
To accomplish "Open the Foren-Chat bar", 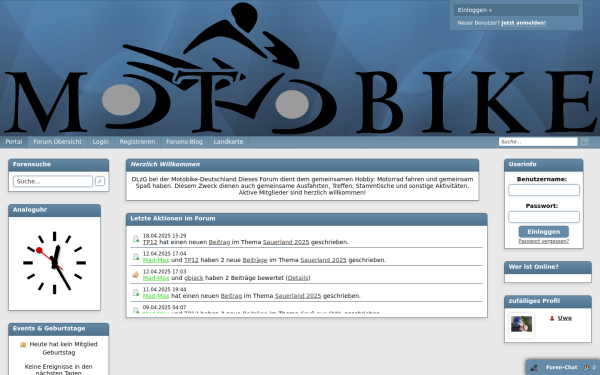I will click(562, 368).
